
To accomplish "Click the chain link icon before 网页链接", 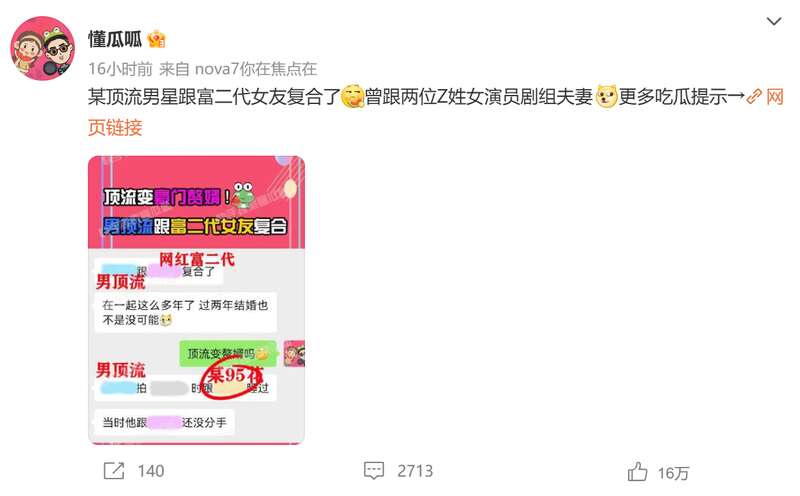I will (x=754, y=96).
